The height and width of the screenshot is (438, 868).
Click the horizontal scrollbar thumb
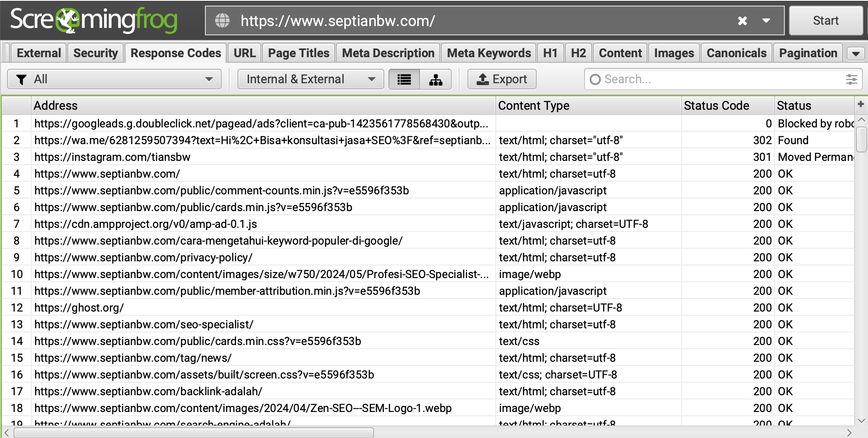coord(194,433)
